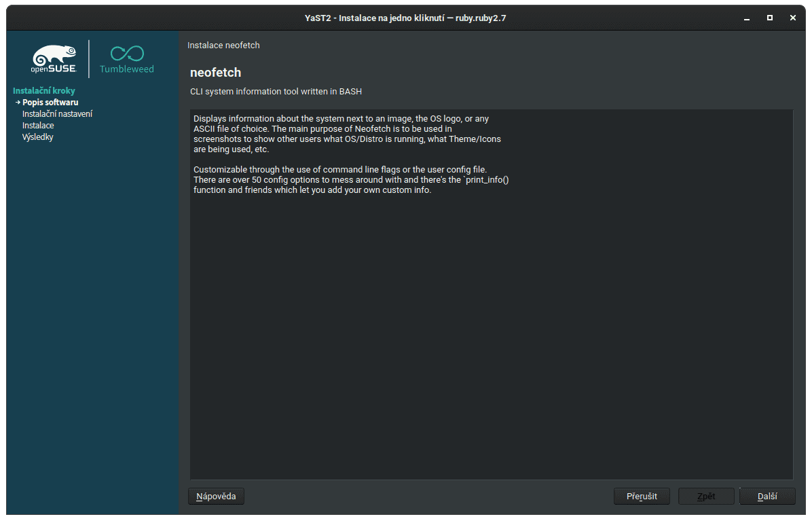Select the Výsledky step
812x521 pixels.
point(37,137)
